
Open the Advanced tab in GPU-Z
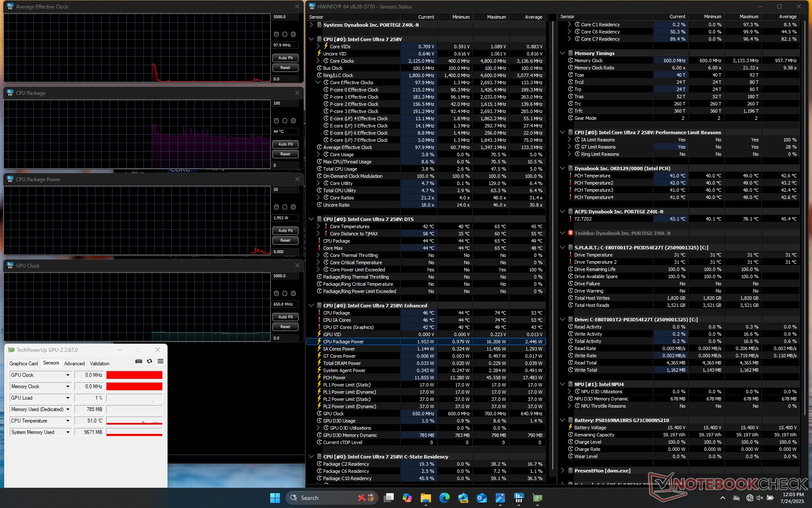coord(74,363)
